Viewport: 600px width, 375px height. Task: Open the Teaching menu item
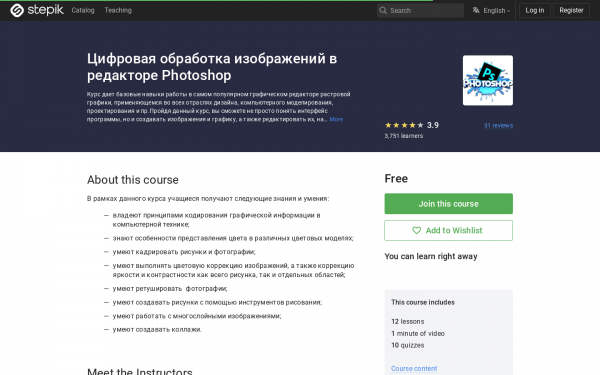pyautogui.click(x=118, y=10)
